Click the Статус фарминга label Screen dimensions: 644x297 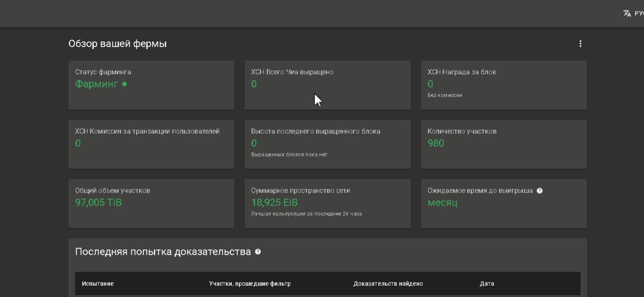pos(103,72)
